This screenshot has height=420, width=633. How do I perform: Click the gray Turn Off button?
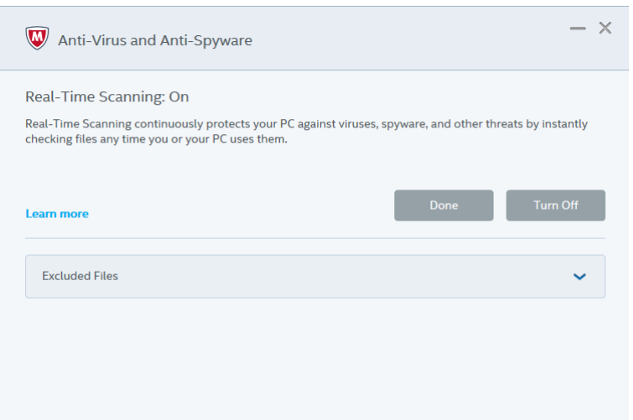coord(555,205)
